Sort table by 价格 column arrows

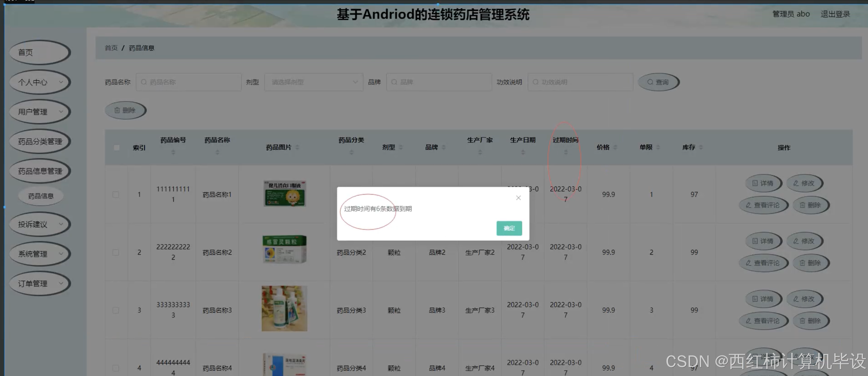pyautogui.click(x=615, y=147)
